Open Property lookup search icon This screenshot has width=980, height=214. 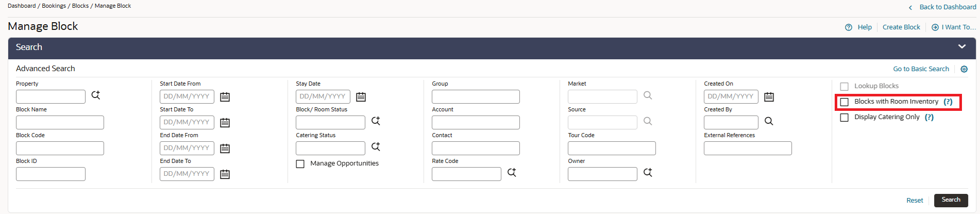96,95
